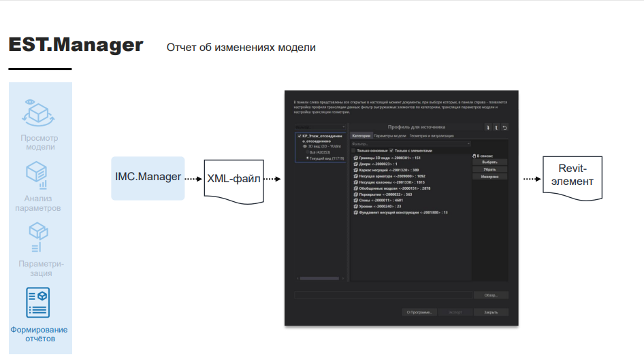The image size is (644, 359).
Task: Toggle the Только с элементами checkbox
Action: [x=391, y=150]
